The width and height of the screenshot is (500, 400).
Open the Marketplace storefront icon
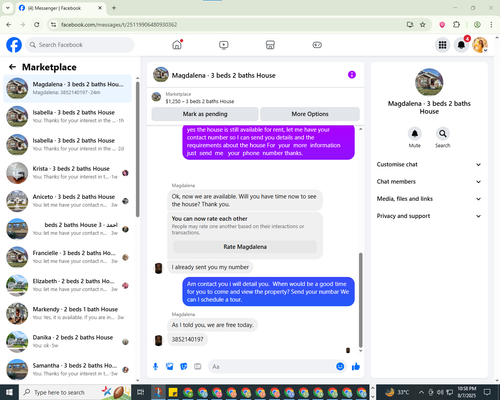tap(270, 45)
